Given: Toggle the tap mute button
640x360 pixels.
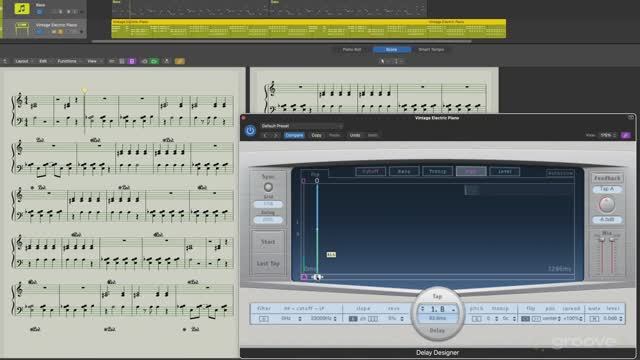Looking at the screenshot, I should (x=594, y=319).
